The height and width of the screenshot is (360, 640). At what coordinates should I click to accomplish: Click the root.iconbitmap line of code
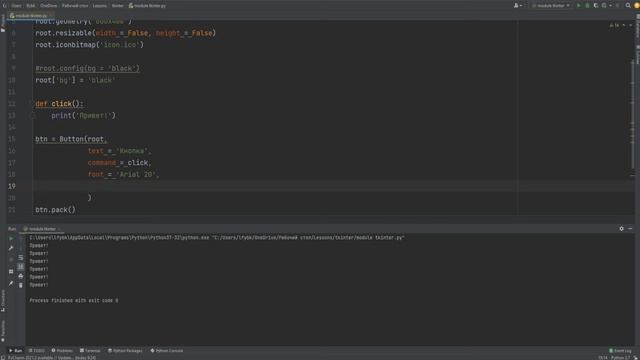click(x=89, y=45)
